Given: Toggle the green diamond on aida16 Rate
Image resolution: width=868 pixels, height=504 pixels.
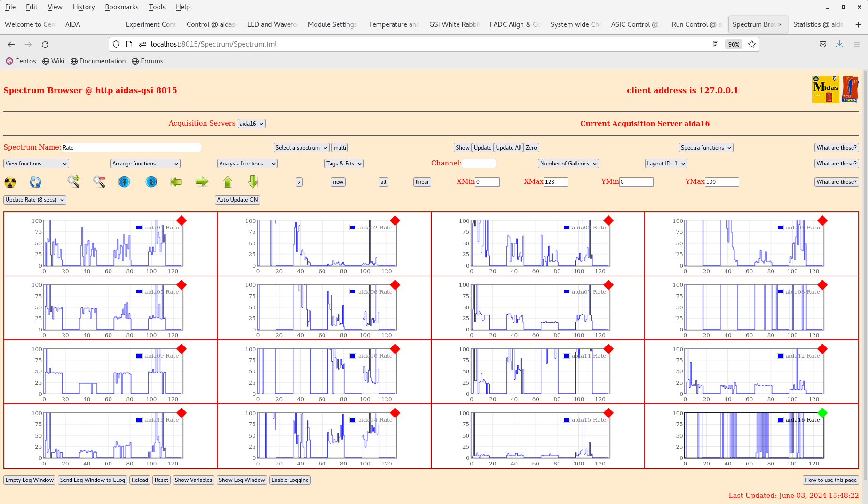Looking at the screenshot, I should [822, 413].
